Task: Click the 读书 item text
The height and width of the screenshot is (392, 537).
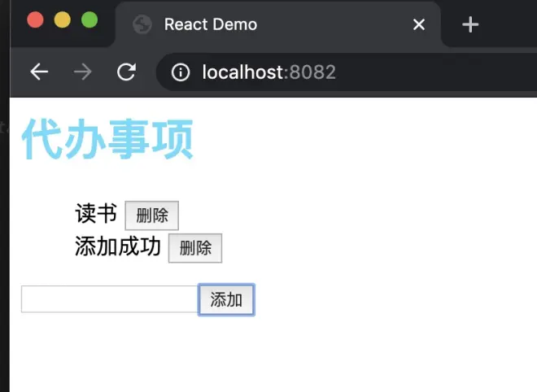Action: coord(96,214)
